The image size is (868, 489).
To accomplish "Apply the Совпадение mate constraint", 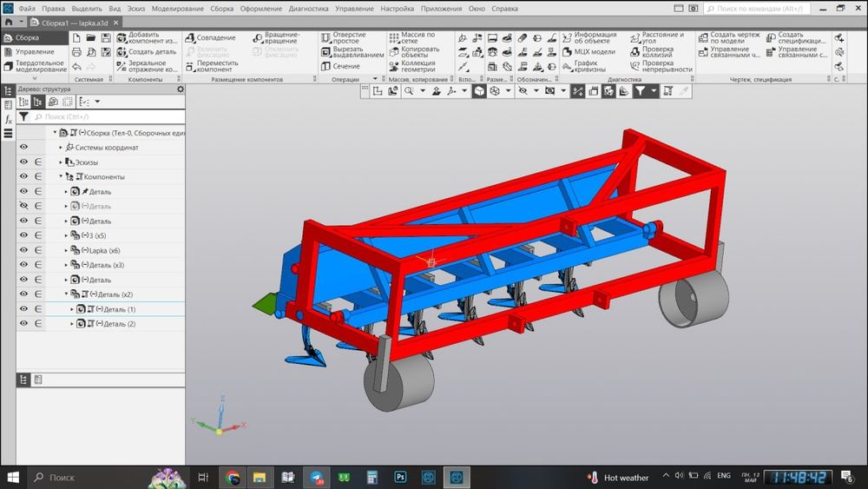I will [210, 37].
